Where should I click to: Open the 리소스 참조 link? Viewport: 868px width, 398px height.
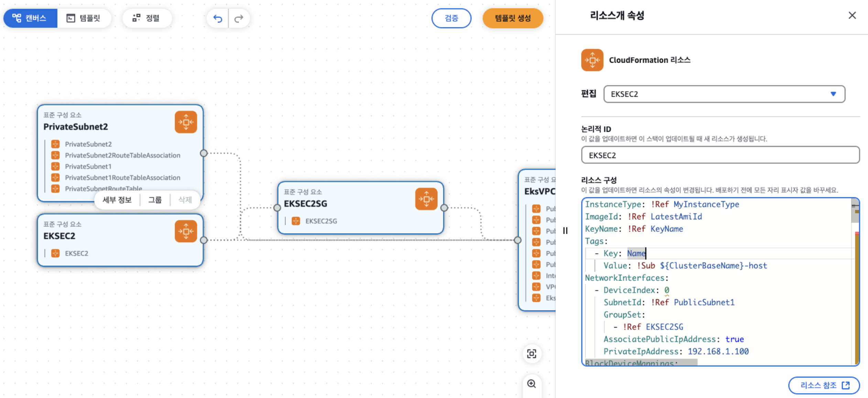(x=824, y=385)
